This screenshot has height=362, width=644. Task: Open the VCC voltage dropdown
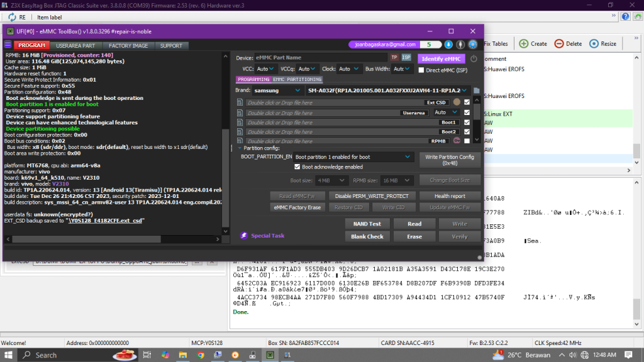click(x=265, y=69)
